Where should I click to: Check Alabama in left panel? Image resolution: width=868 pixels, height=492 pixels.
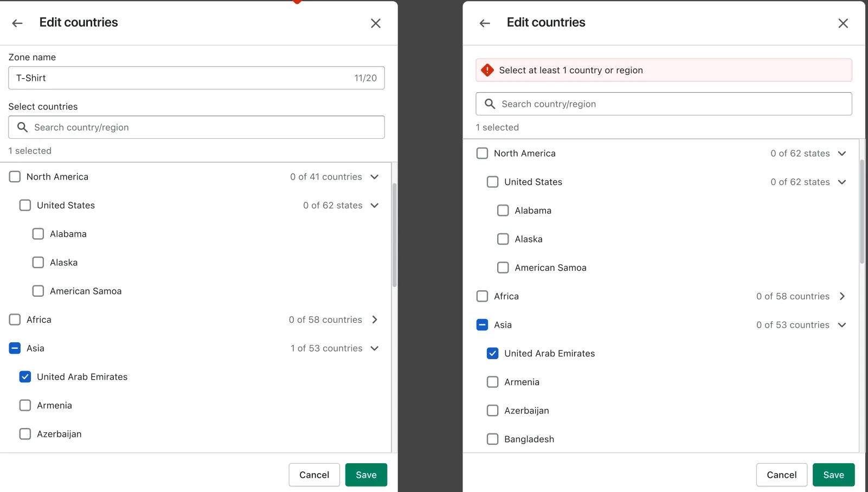coord(38,234)
